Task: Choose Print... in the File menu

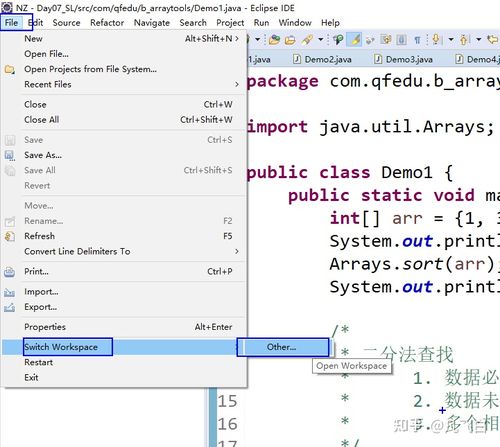Action: (124, 271)
